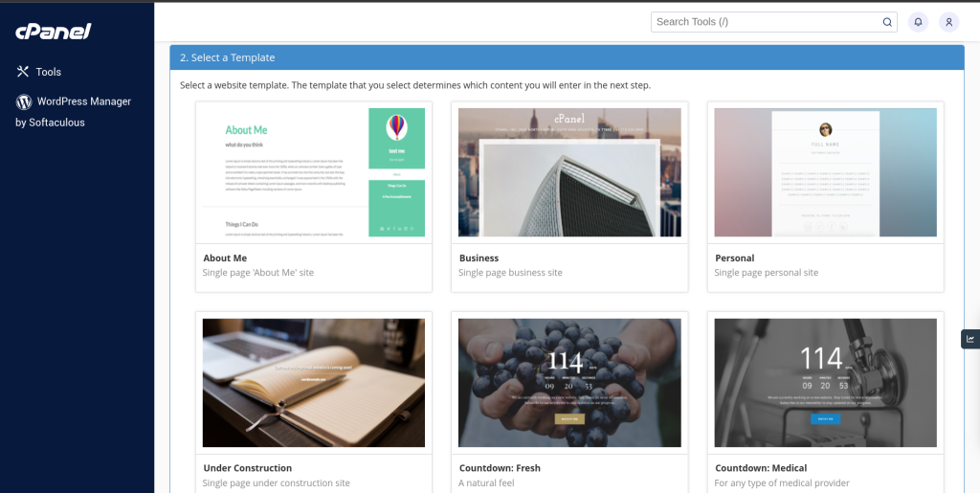Click "Single page 'About Me' site" description

258,273
